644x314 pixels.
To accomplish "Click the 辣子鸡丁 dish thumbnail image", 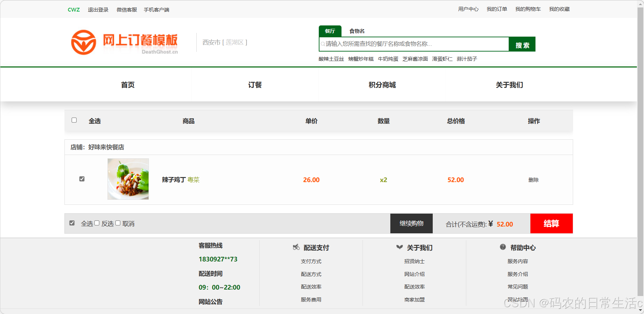I will pos(128,179).
